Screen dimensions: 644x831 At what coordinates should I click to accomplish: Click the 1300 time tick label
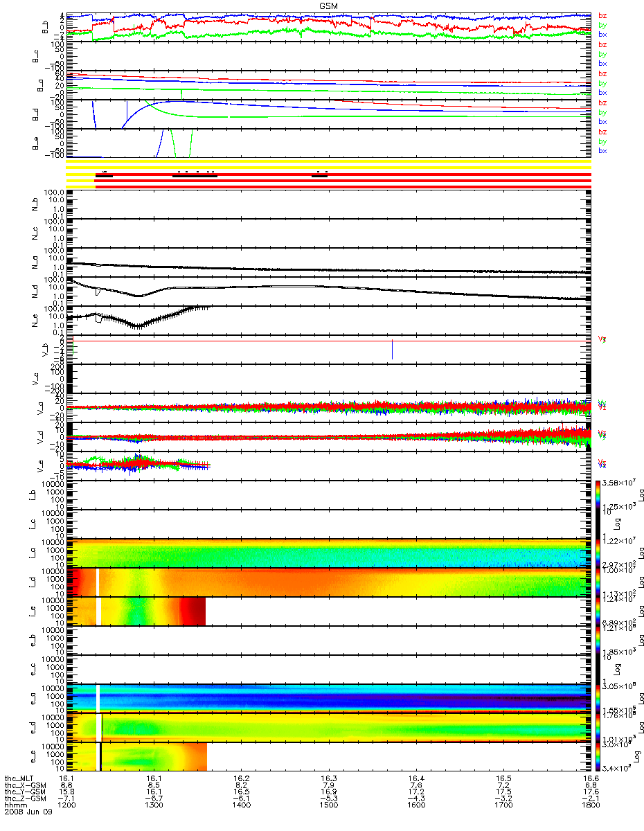[154, 805]
